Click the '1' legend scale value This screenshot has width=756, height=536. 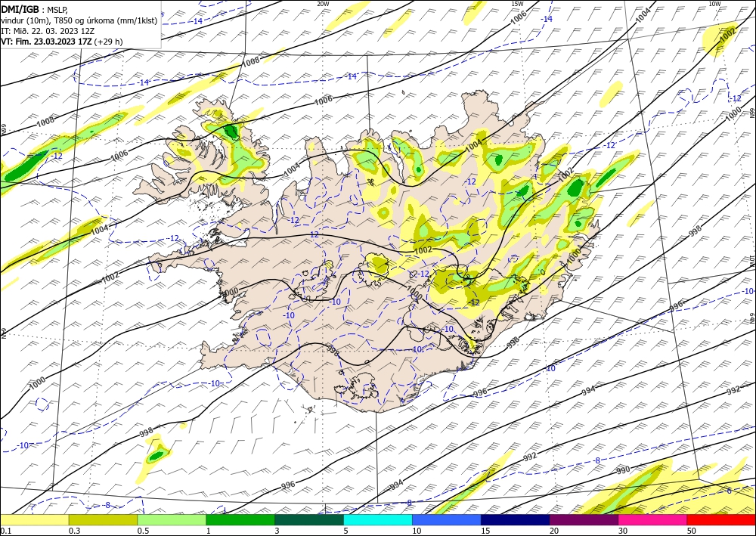point(209,531)
